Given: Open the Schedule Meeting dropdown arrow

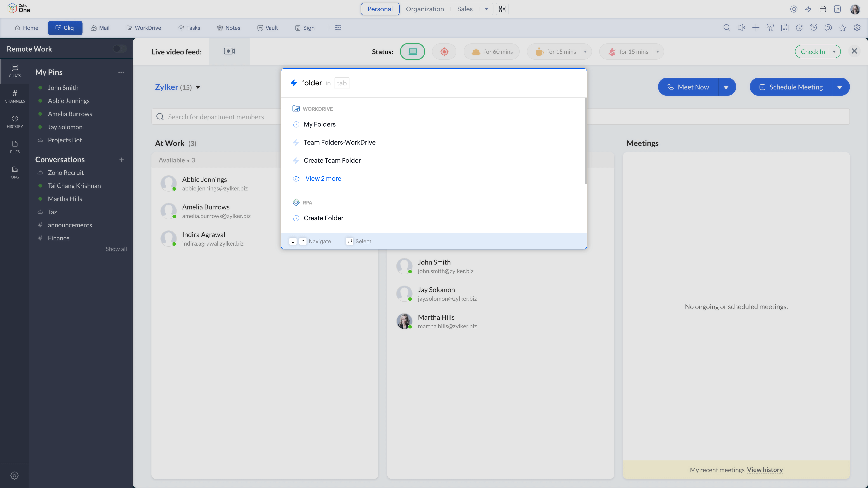Looking at the screenshot, I should pos(840,87).
